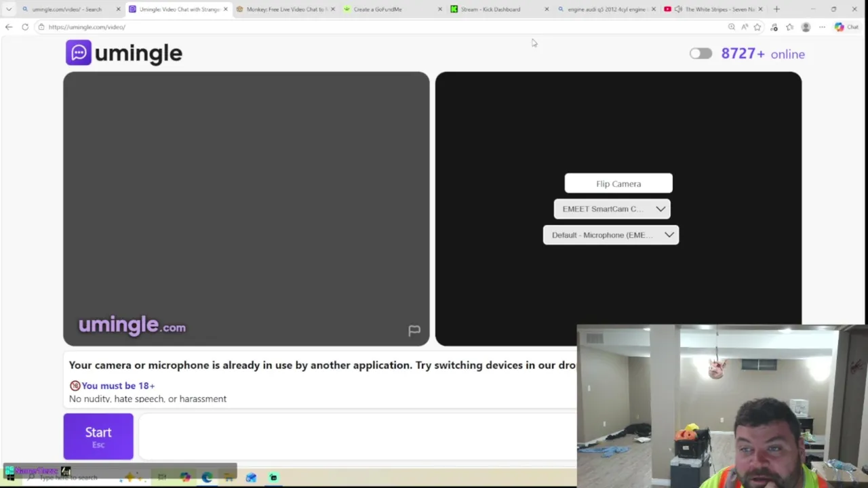Click the zoom magnifier icon in address bar
The image size is (868, 488).
(x=731, y=27)
